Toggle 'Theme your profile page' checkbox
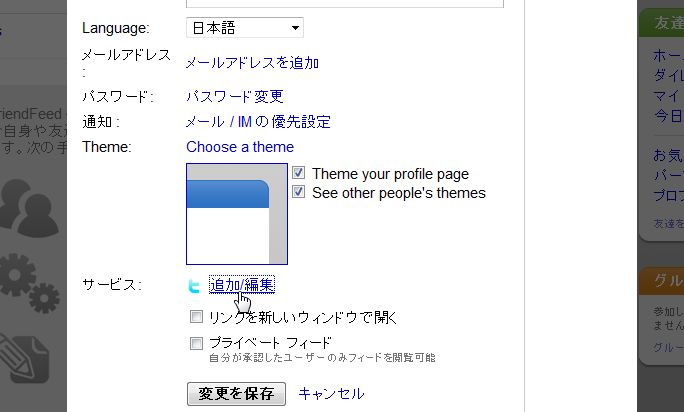 (x=298, y=173)
